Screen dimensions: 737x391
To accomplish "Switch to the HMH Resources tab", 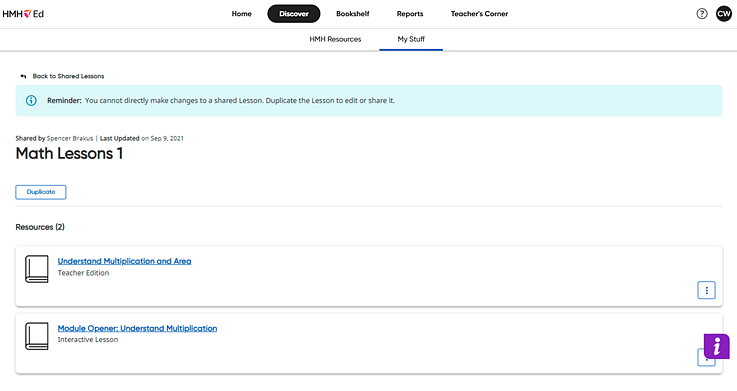I will (335, 39).
